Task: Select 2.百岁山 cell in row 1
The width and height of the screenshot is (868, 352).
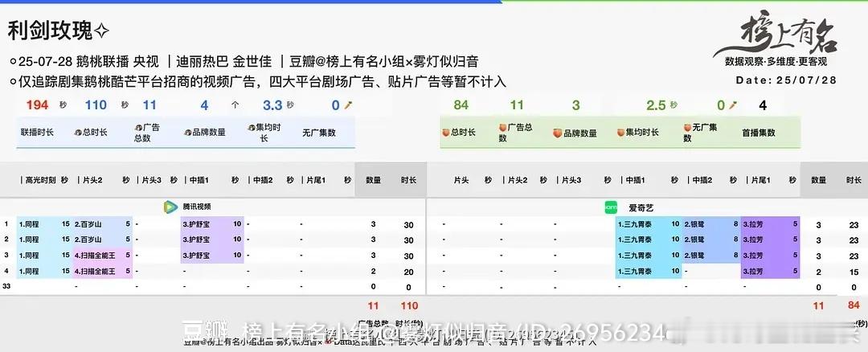Action: 103,224
